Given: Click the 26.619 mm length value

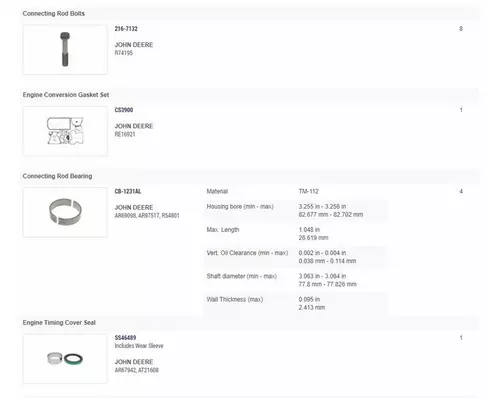Looking at the screenshot, I should pos(314,238).
